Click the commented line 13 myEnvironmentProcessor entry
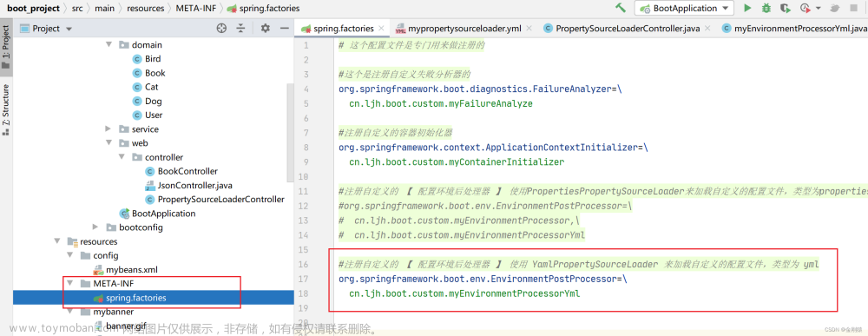The image size is (868, 336). tap(459, 221)
